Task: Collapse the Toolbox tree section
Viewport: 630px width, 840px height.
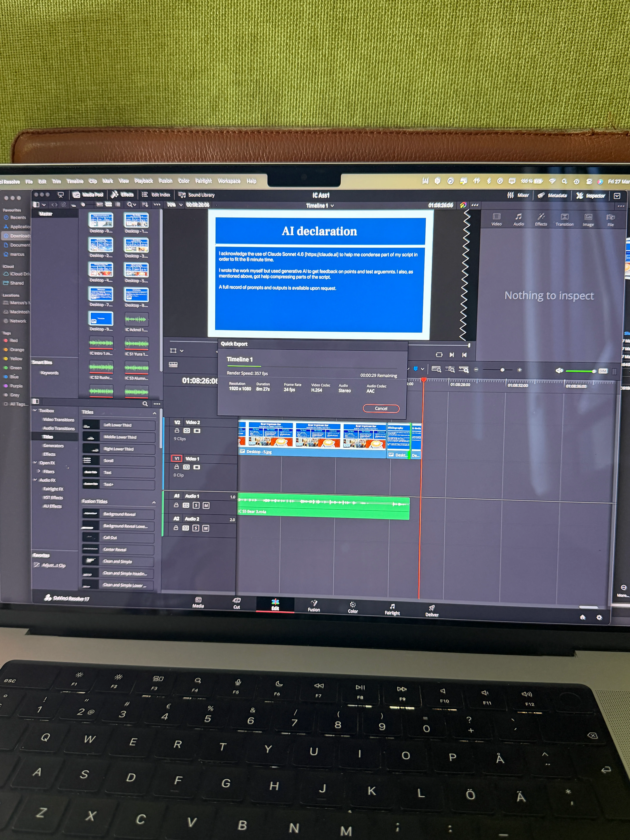Action: click(35, 410)
